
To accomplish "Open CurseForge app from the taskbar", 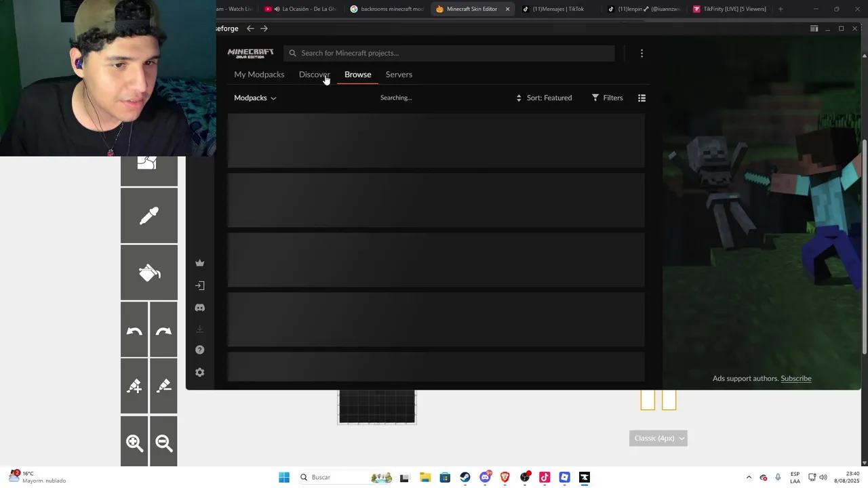I will [585, 477].
